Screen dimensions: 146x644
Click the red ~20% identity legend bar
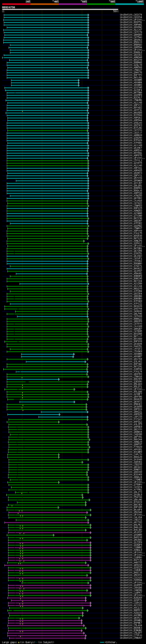pos(16,4)
